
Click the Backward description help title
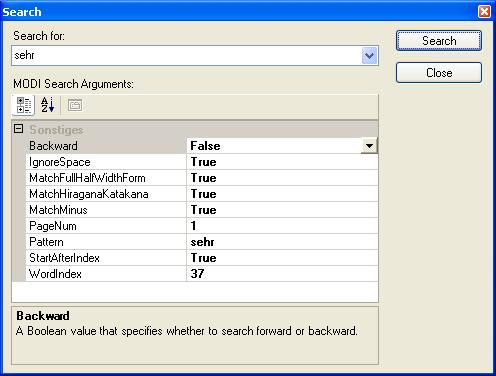pyautogui.click(x=43, y=316)
